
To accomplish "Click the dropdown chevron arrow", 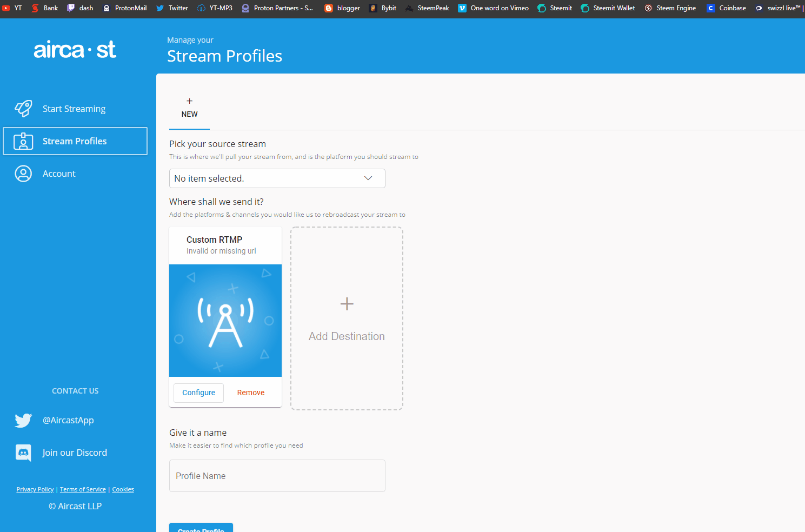I will click(x=368, y=178).
